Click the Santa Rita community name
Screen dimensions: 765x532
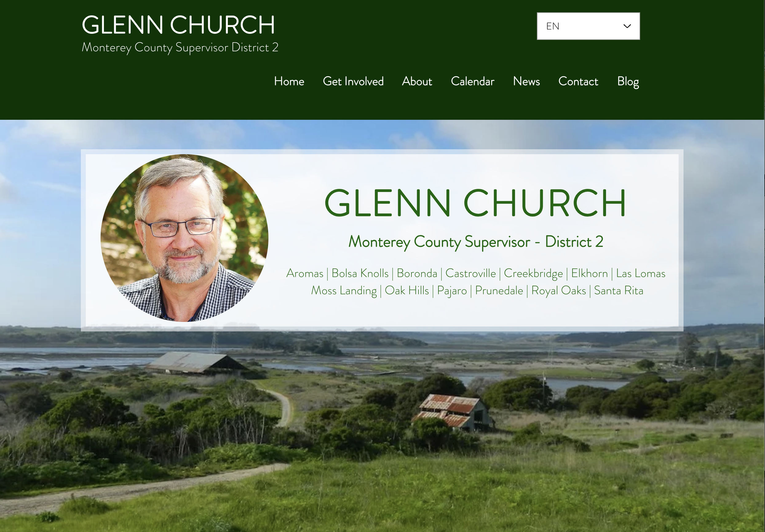pos(619,291)
